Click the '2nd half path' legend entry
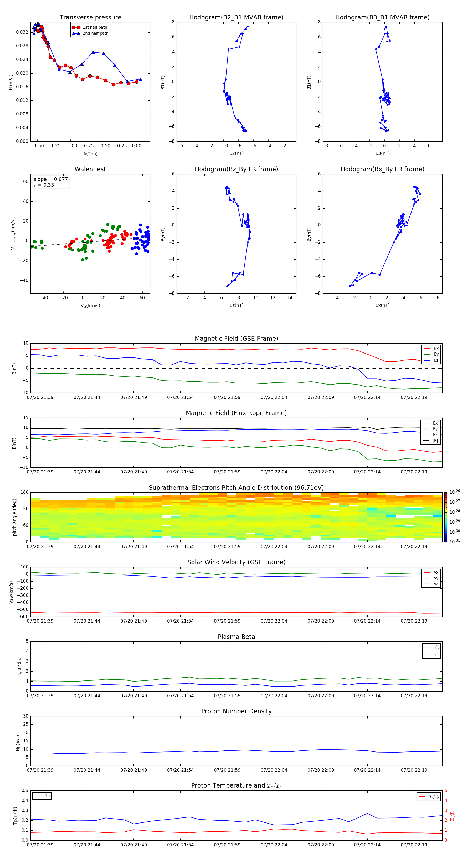The height and width of the screenshot is (868, 473). coord(90,33)
